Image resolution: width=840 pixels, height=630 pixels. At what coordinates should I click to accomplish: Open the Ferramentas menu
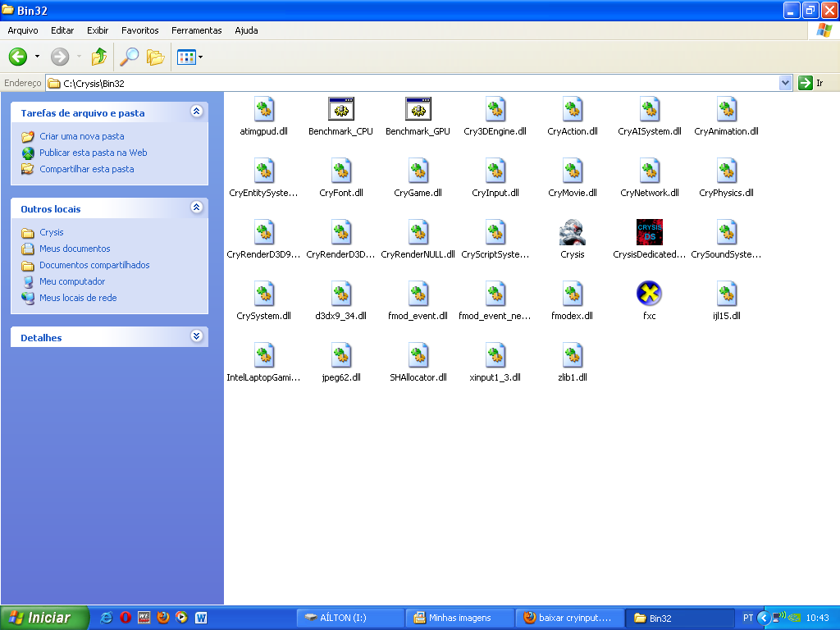coord(196,30)
